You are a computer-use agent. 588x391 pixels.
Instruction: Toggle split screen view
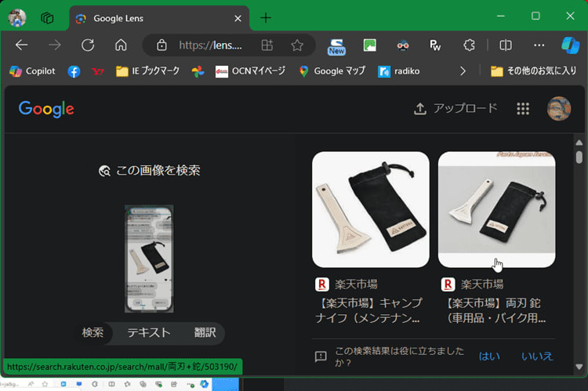coord(506,45)
